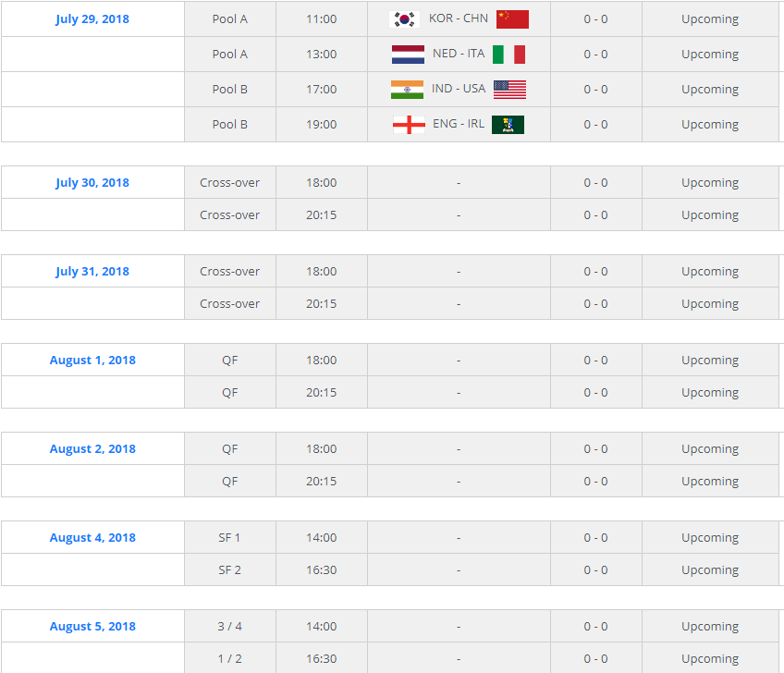Select the SF 1 round cell
The width and height of the screenshot is (784, 673).
click(229, 537)
